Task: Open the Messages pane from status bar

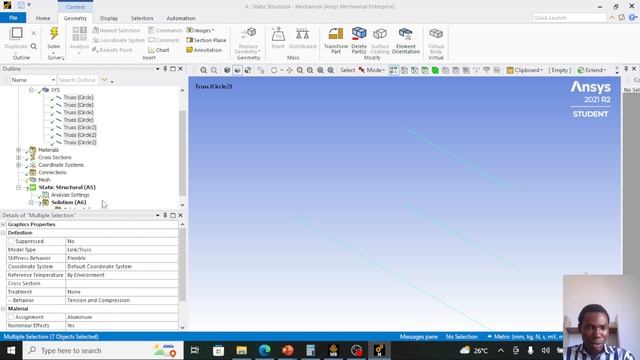Action: (419, 337)
